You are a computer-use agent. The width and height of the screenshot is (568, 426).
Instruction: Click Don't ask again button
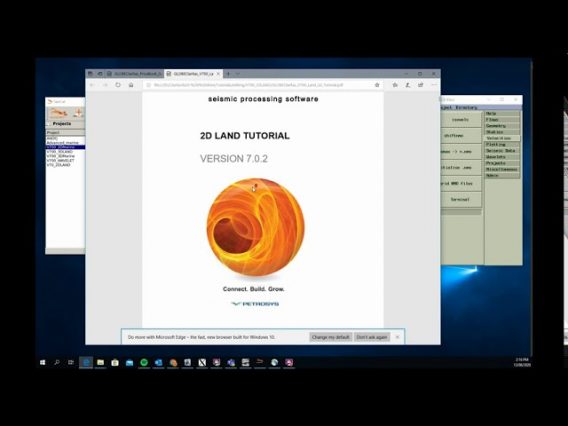tap(372, 337)
